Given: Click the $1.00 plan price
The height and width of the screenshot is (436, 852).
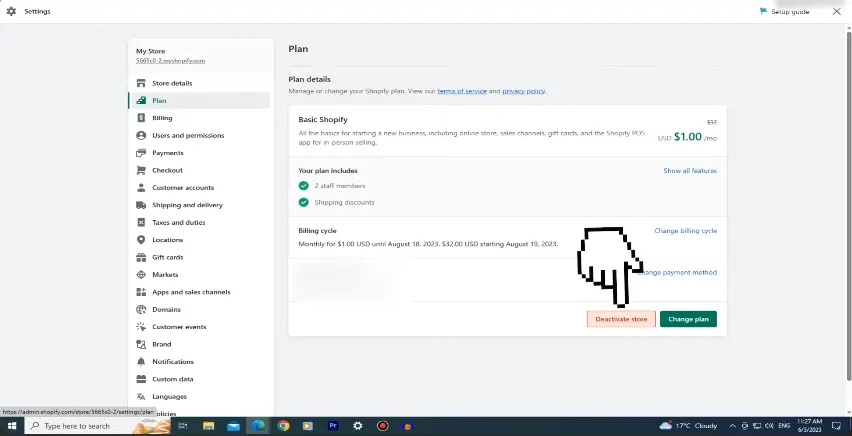Looking at the screenshot, I should [x=688, y=137].
